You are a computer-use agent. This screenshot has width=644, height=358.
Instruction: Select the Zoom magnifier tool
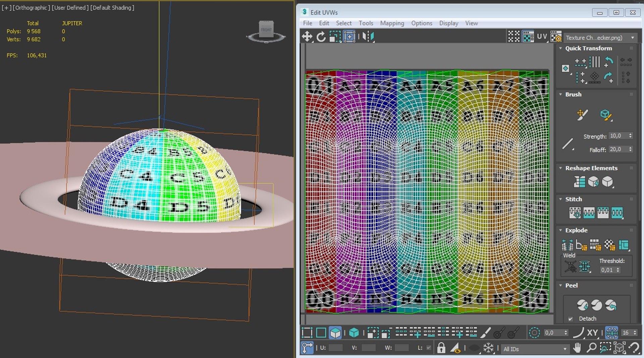591,348
